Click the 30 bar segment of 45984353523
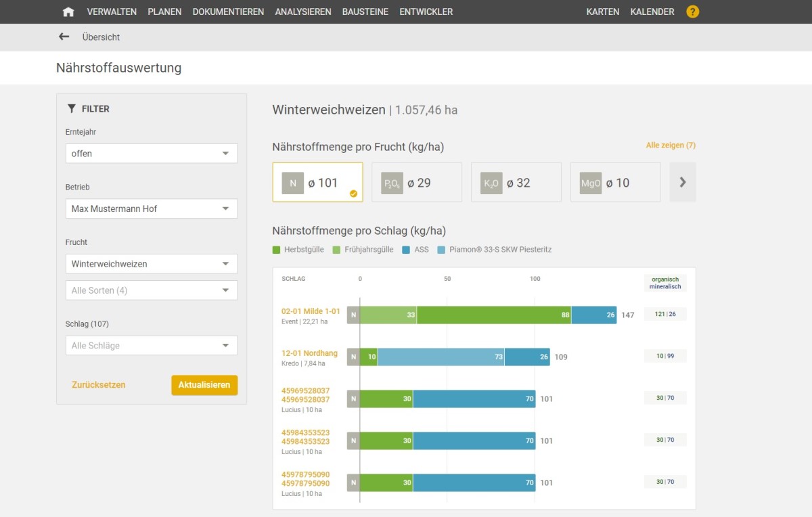The width and height of the screenshot is (812, 517). click(386, 441)
